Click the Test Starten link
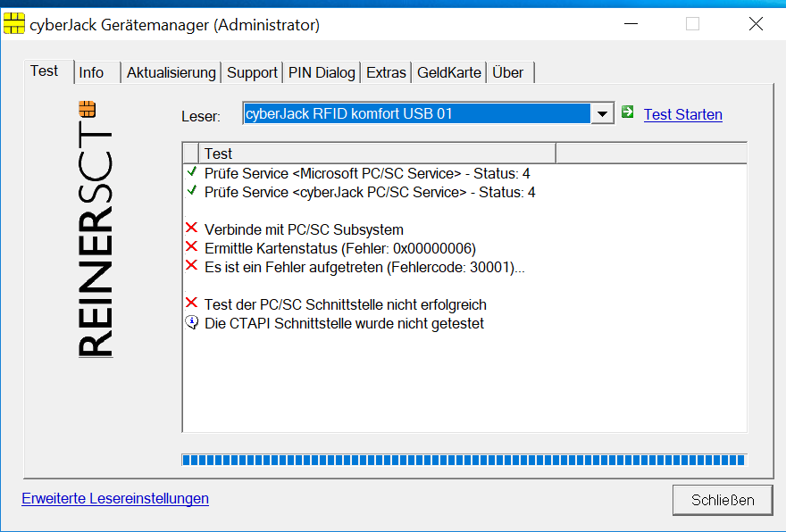The width and height of the screenshot is (786, 532). (682, 115)
